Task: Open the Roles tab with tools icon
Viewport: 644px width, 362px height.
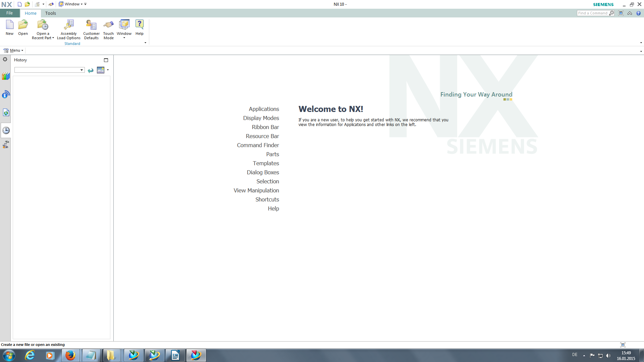Action: 6,144
